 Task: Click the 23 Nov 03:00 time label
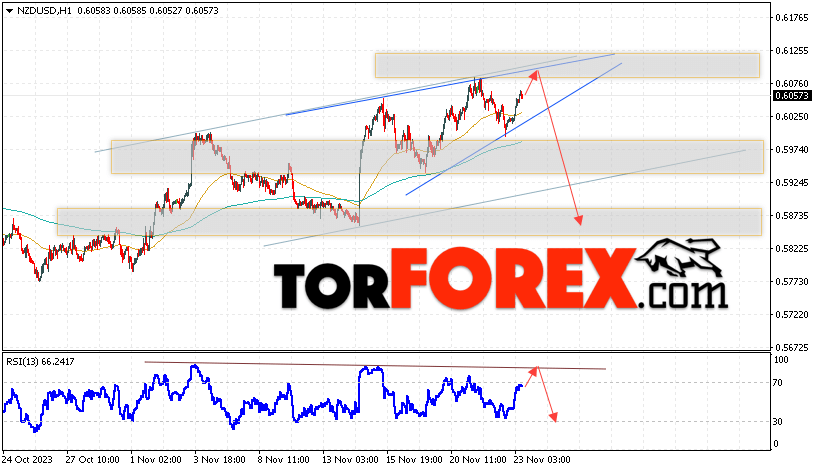coord(543,460)
